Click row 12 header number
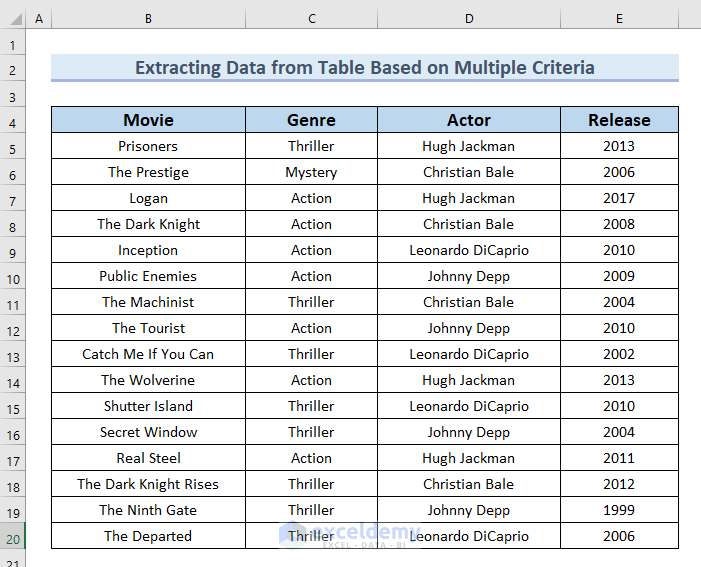The width and height of the screenshot is (701, 567). click(13, 328)
